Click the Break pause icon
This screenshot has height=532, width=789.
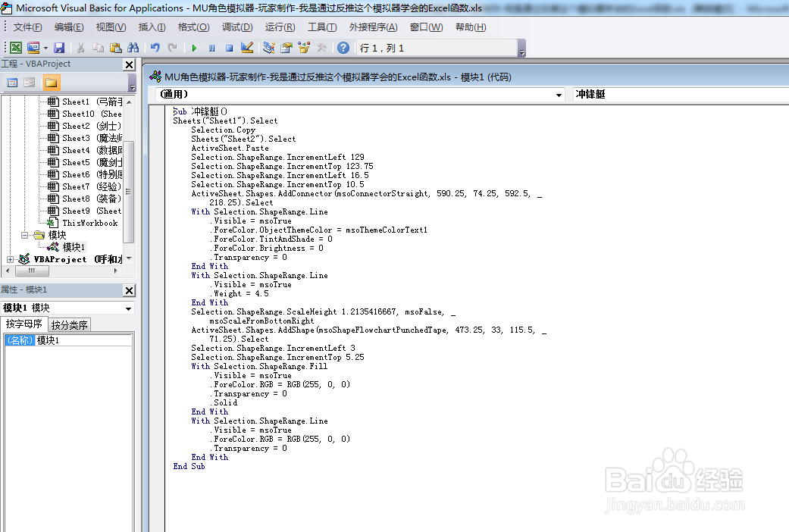(x=212, y=49)
